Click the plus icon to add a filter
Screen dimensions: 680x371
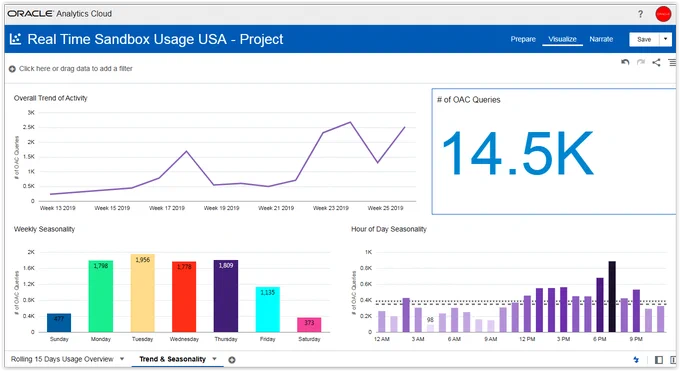click(x=12, y=69)
